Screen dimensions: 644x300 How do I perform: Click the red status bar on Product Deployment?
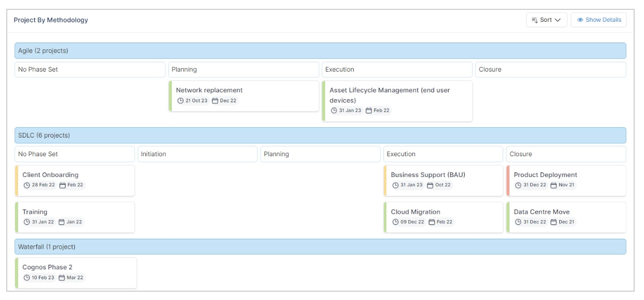tap(508, 181)
